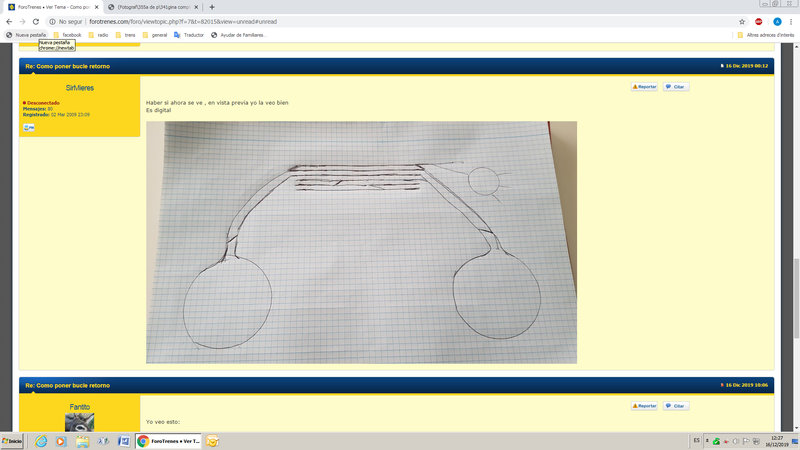
Task: Open the Nueva pestaña bookmark
Action: click(x=26, y=35)
